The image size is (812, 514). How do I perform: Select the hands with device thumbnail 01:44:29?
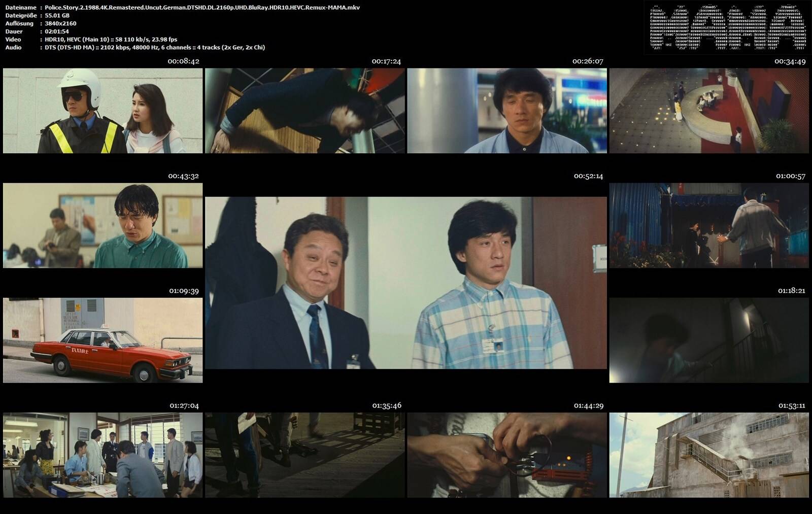(507, 455)
